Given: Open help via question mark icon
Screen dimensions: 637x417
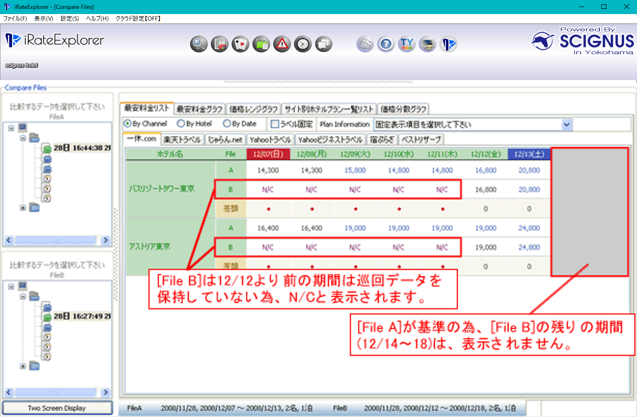Looking at the screenshot, I should click(387, 44).
